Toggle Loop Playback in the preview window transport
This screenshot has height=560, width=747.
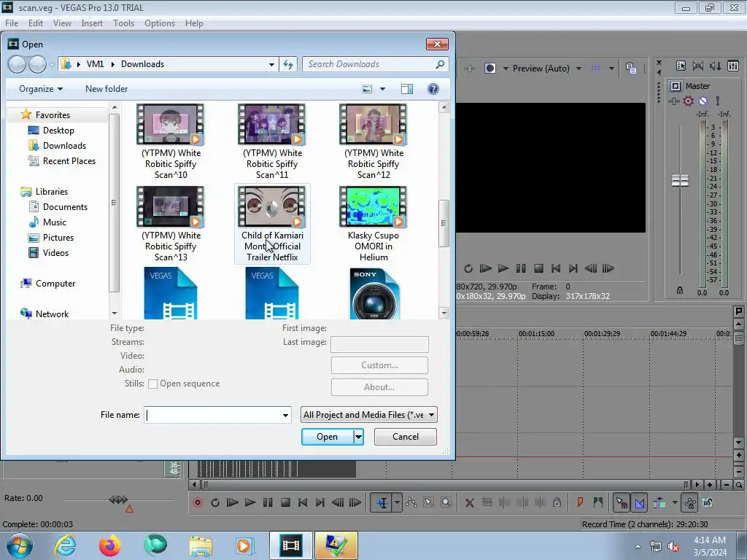point(468,268)
